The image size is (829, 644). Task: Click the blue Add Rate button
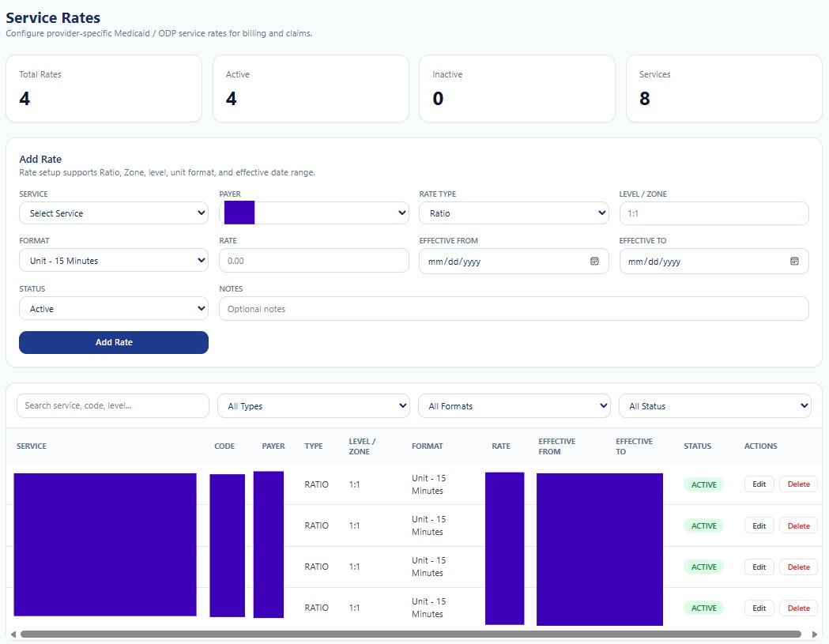(114, 343)
